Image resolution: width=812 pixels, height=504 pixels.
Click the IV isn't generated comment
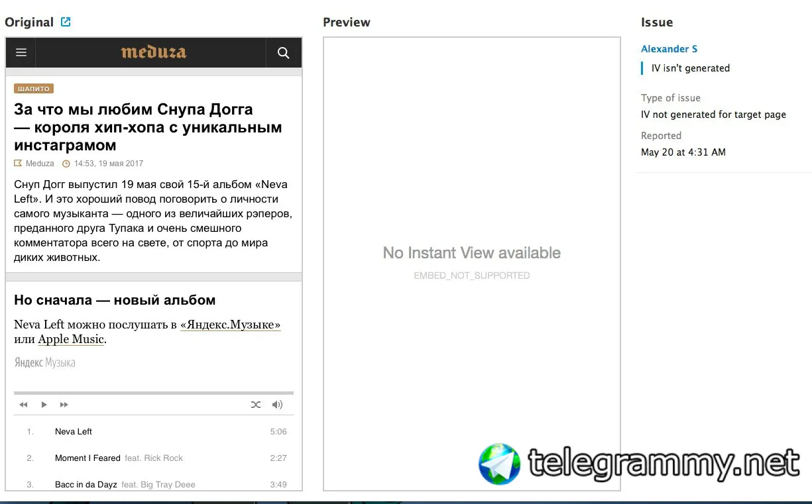pyautogui.click(x=691, y=68)
